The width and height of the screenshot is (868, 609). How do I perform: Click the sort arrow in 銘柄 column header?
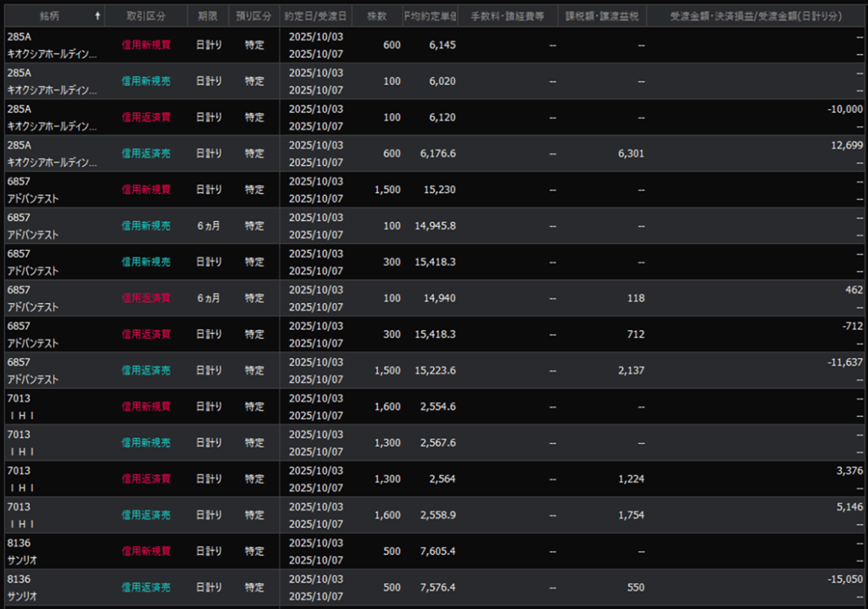97,16
